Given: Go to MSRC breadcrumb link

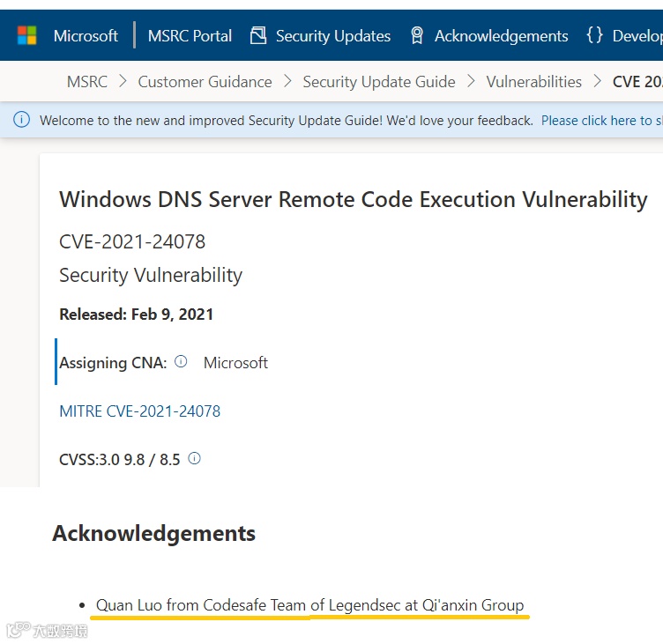Looking at the screenshot, I should [x=87, y=82].
